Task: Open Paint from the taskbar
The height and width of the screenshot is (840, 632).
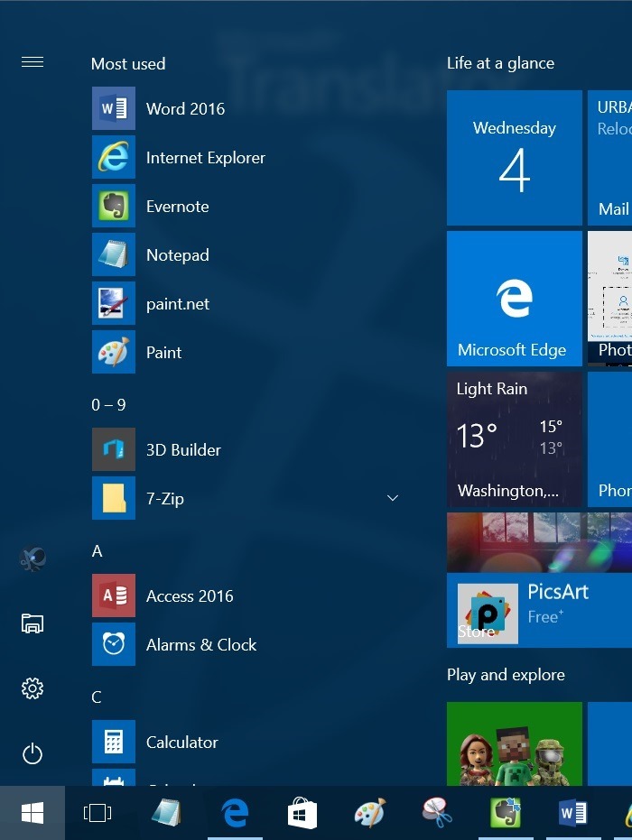Action: pos(370,813)
